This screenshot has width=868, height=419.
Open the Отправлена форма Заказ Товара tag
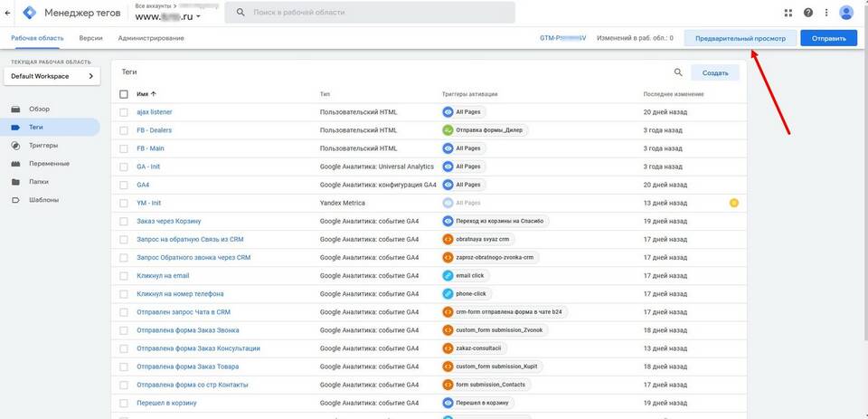pyautogui.click(x=188, y=367)
